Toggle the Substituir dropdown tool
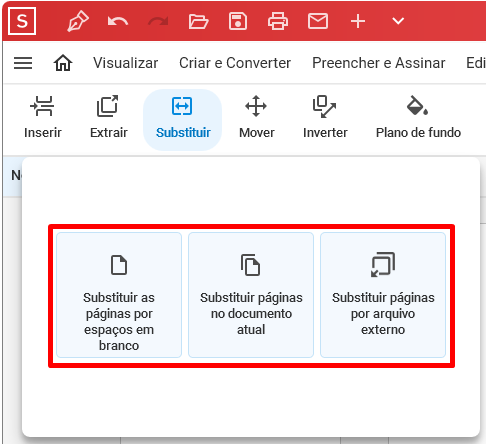Screen dimensions: 486x444 pos(183,119)
